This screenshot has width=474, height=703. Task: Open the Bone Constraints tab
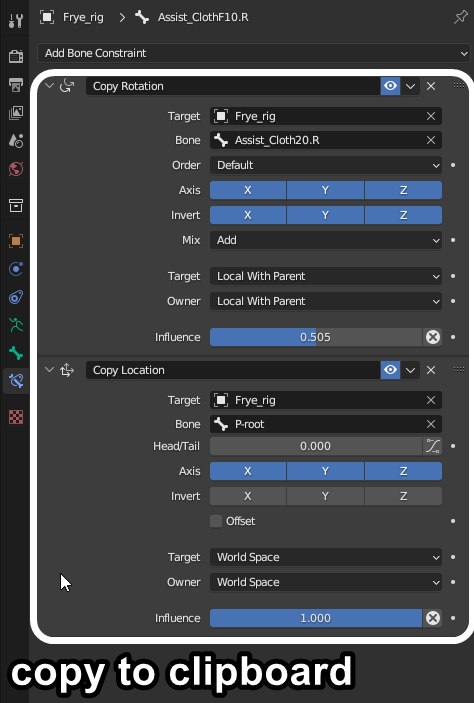coord(16,381)
